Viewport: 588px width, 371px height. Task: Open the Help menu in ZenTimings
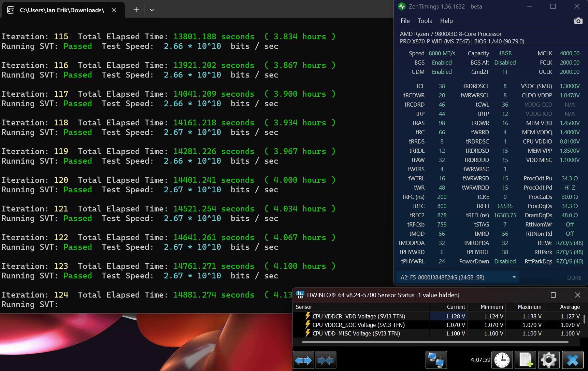point(446,21)
